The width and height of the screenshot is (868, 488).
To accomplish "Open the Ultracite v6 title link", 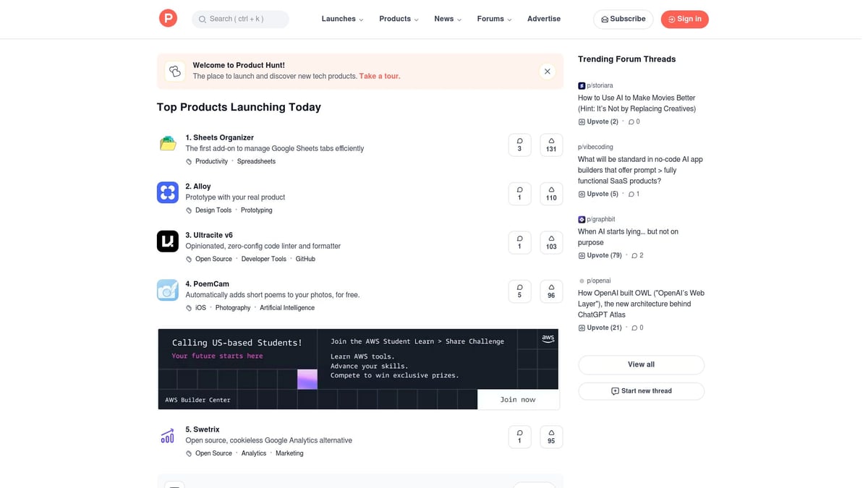I will tap(209, 235).
